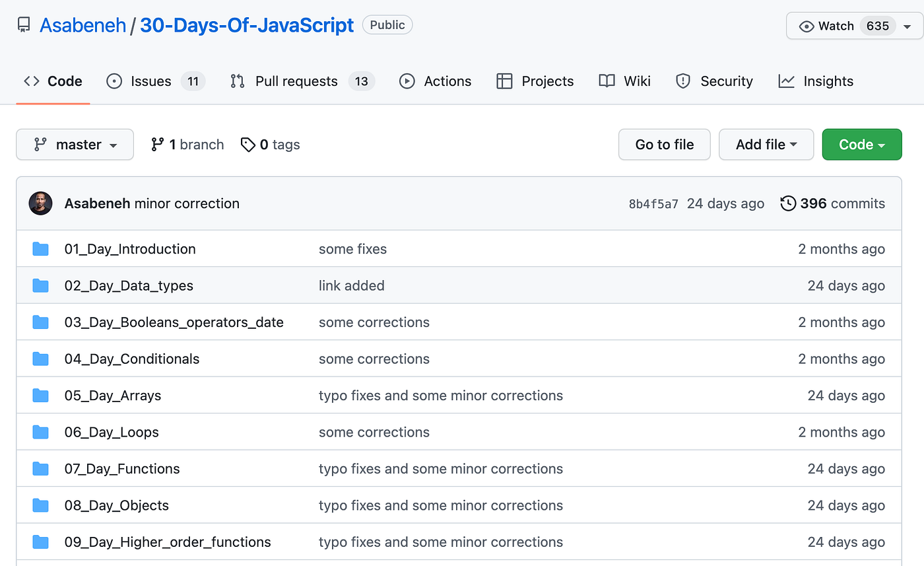
Task: Click the 05_Day_Arrays folder icon
Action: [41, 396]
